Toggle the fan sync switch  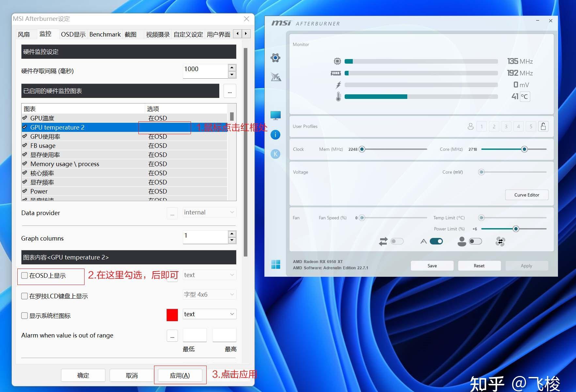397,242
